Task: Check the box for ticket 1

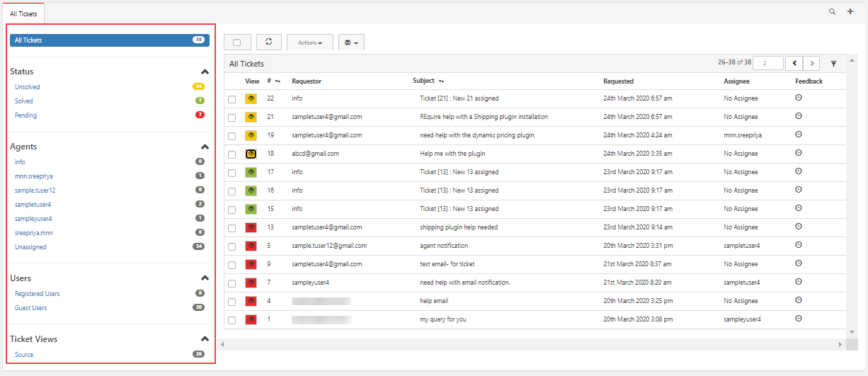Action: pyautogui.click(x=232, y=320)
